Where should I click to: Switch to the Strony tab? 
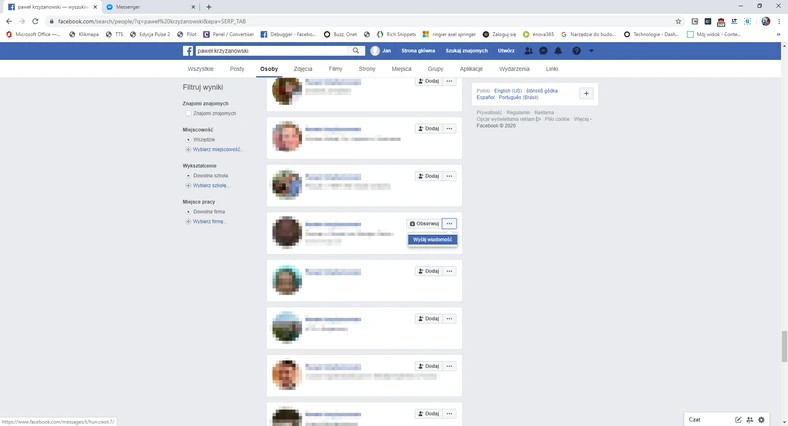[367, 69]
